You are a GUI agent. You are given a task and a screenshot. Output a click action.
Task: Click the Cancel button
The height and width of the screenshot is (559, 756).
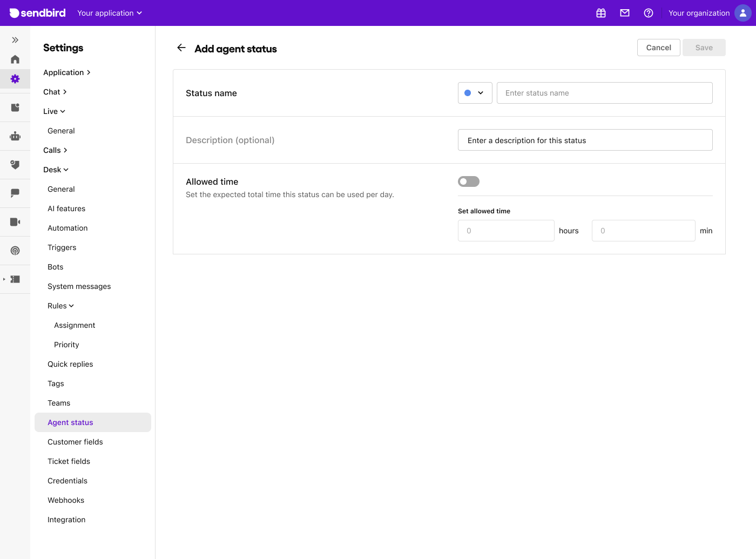(x=658, y=48)
